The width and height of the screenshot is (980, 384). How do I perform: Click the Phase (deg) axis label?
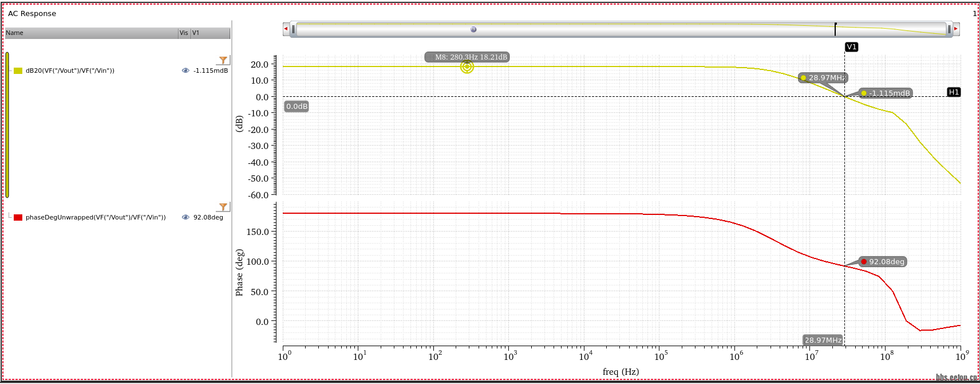point(239,272)
